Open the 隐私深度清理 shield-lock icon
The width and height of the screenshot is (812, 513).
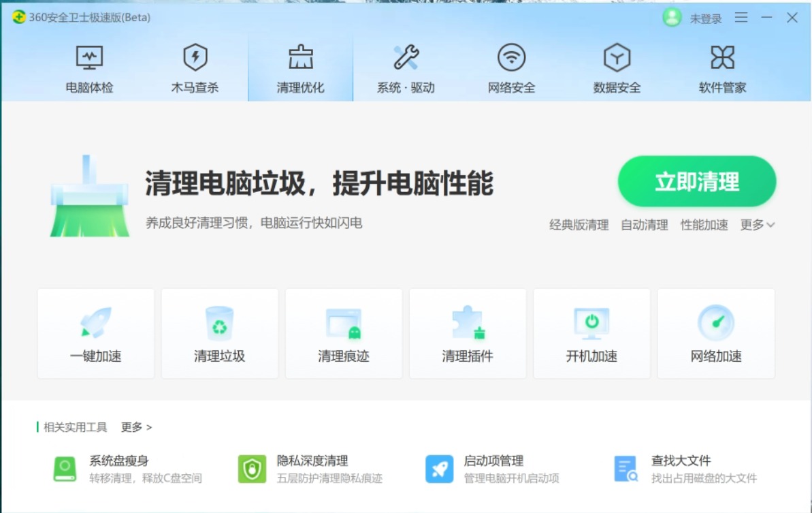tap(252, 469)
